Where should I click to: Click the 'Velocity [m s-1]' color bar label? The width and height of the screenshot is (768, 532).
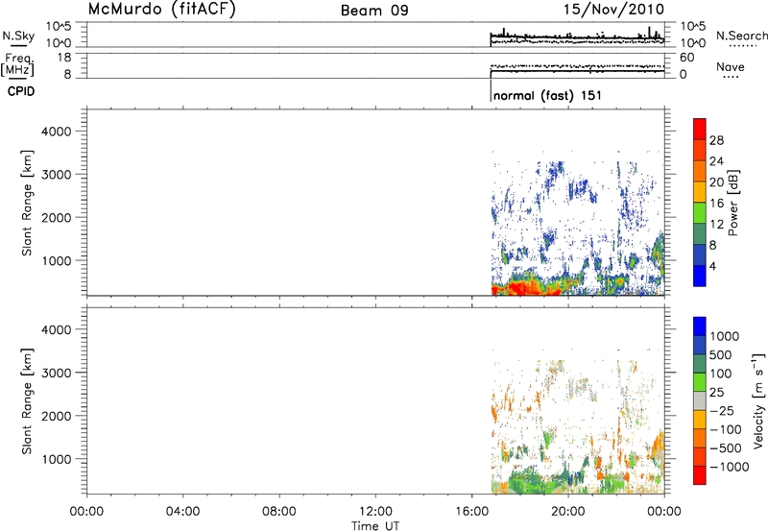point(758,400)
